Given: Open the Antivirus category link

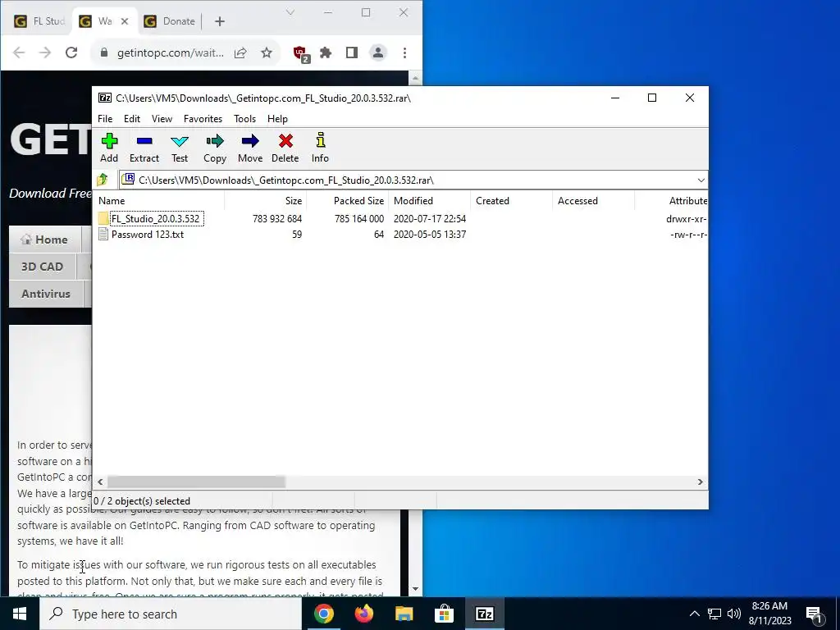Looking at the screenshot, I should point(46,294).
